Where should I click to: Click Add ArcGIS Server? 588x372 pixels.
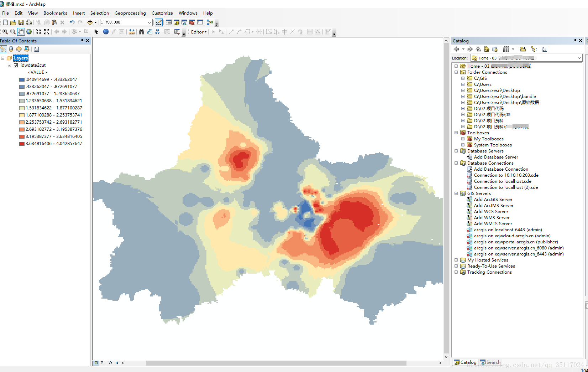[493, 199]
